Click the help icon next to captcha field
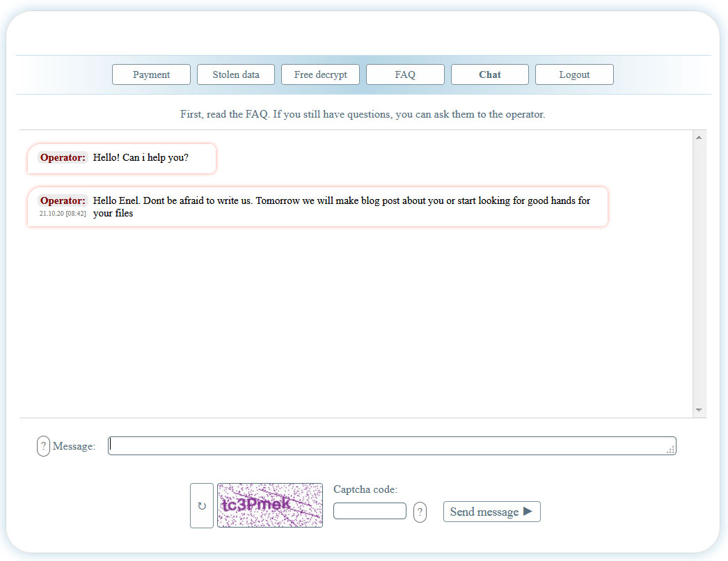Screen dimensions: 728x561 (x=420, y=512)
